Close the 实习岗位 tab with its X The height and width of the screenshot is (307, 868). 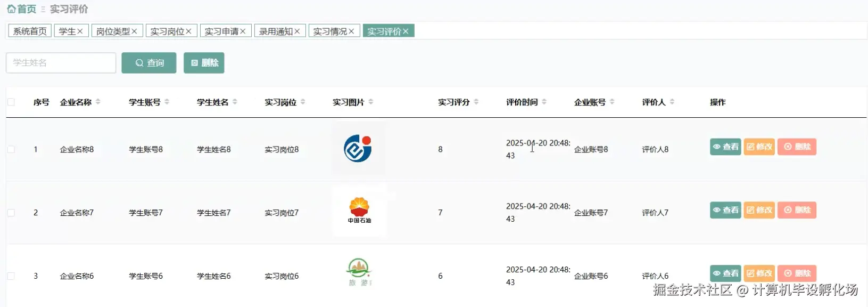tap(188, 31)
